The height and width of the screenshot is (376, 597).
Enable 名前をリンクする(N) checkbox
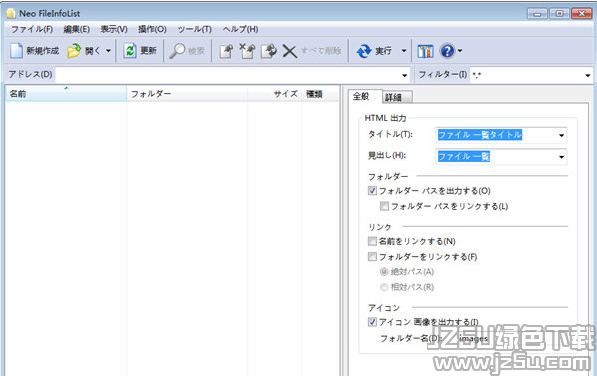point(372,241)
